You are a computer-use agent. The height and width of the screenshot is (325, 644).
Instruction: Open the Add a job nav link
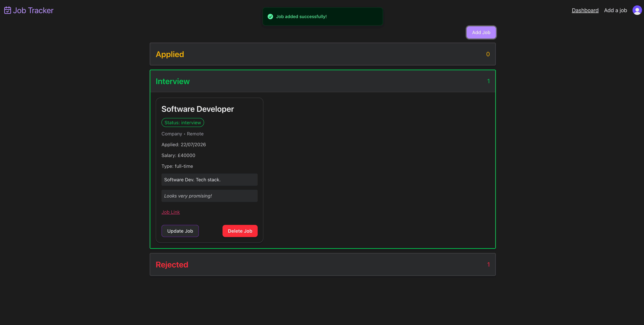[615, 10]
